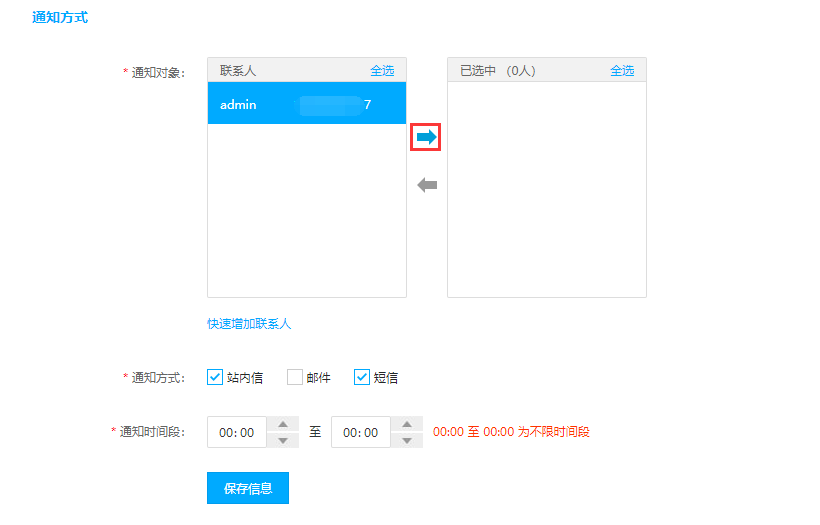Increase start time with up arrow

[x=283, y=424]
